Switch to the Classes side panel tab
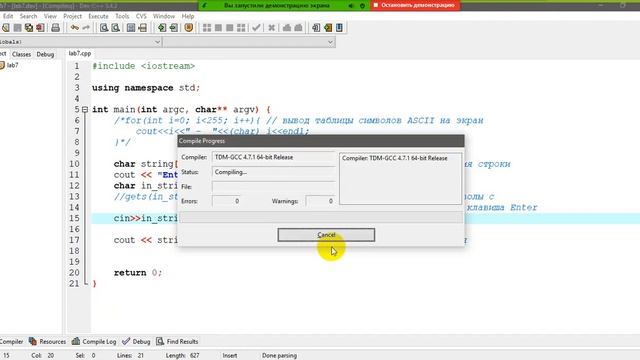Image resolution: width=640 pixels, height=360 pixels. [x=21, y=54]
